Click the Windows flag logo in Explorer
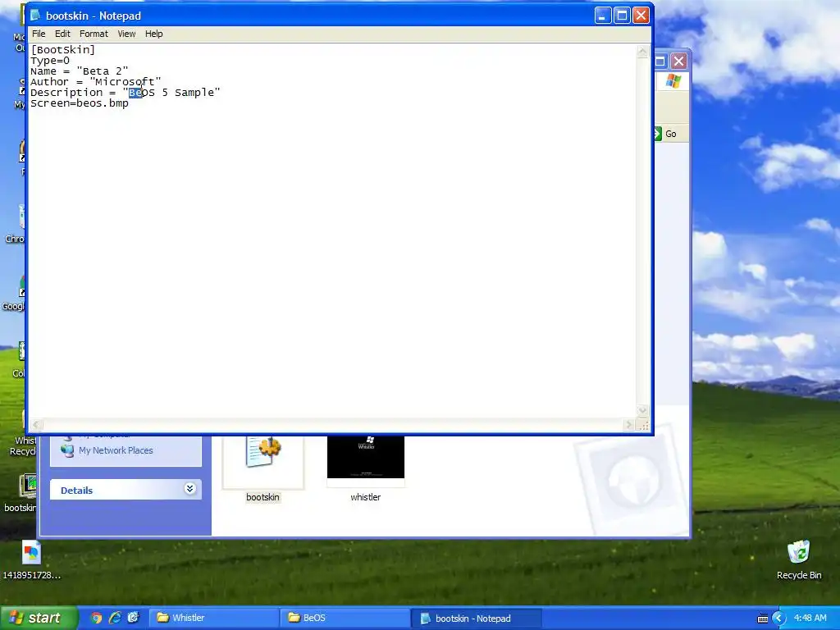Viewport: 840px width, 630px height. click(x=673, y=81)
